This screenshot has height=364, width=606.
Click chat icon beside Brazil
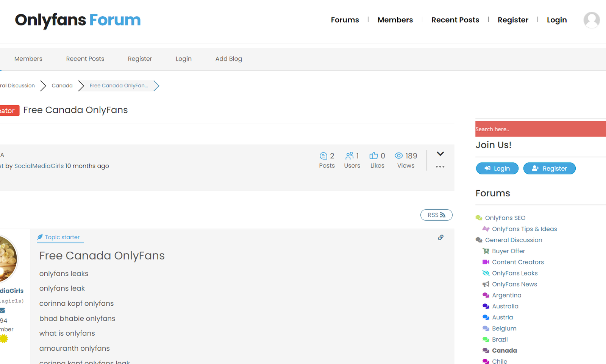tap(486, 339)
